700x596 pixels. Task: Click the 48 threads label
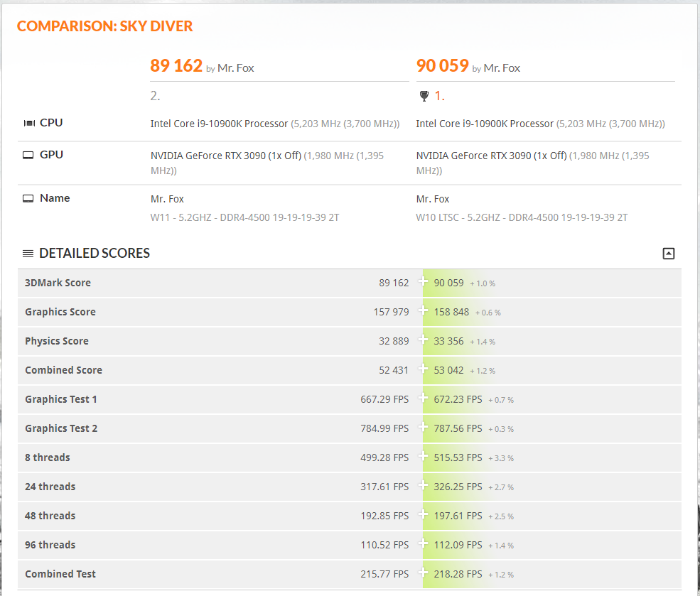(x=50, y=516)
